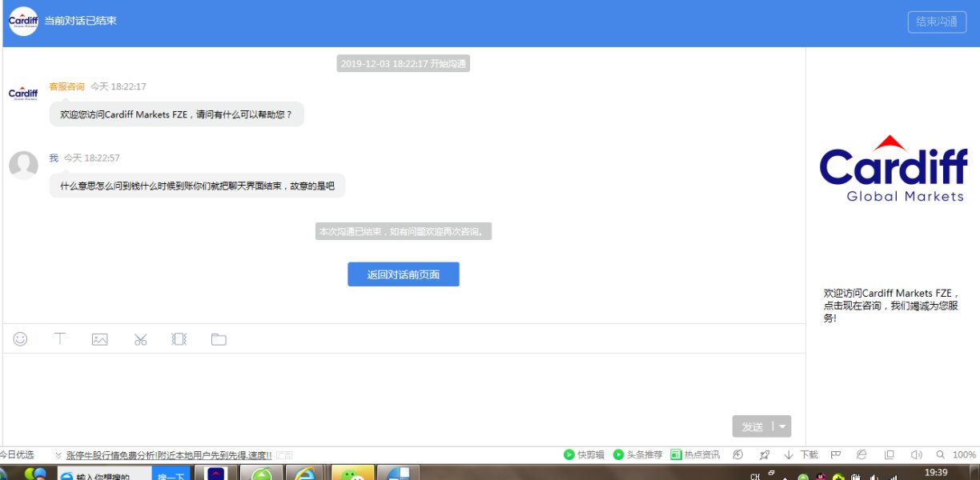
Task: Click the taskbar clock showing 19:39
Action: 936,473
